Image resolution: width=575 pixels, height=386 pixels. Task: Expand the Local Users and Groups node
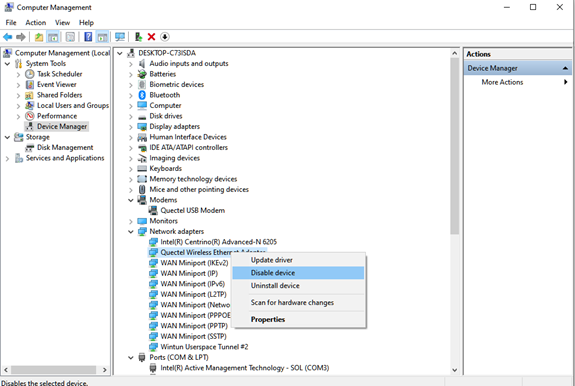(x=18, y=106)
